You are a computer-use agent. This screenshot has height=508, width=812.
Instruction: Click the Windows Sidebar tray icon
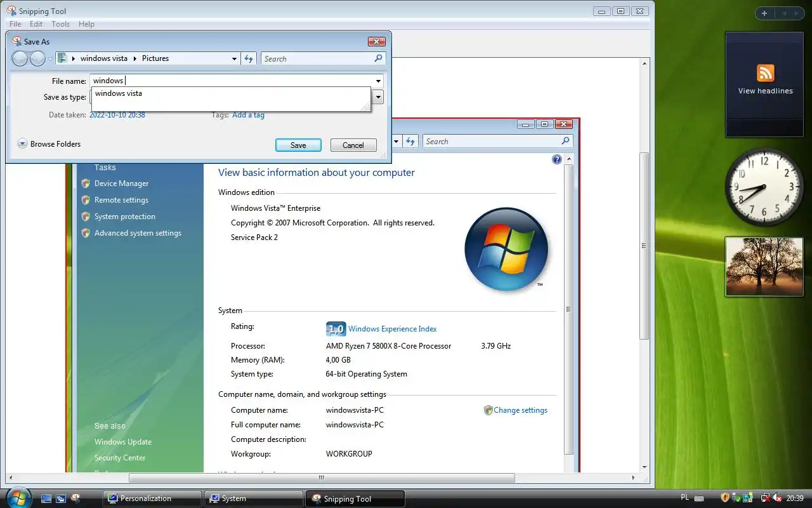[x=748, y=498]
